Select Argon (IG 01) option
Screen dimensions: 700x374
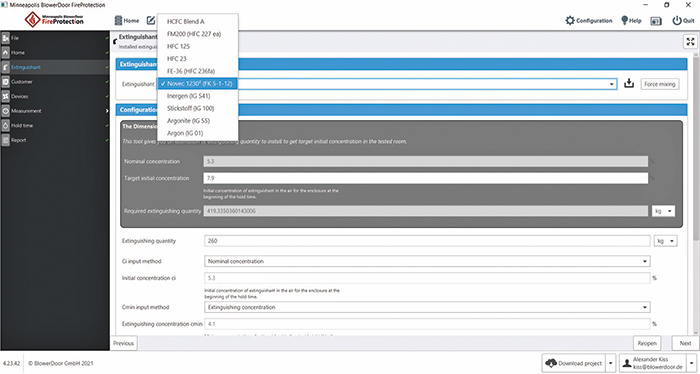[x=198, y=133]
